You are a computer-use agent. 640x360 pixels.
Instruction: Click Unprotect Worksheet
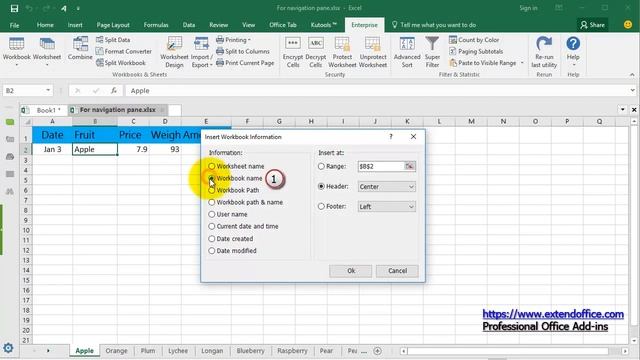(x=373, y=52)
